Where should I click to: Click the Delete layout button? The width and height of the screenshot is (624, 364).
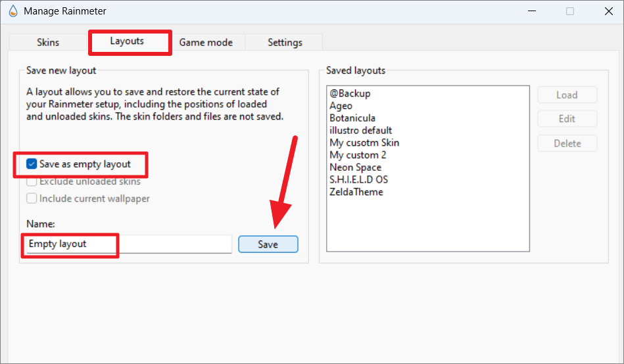(x=567, y=143)
